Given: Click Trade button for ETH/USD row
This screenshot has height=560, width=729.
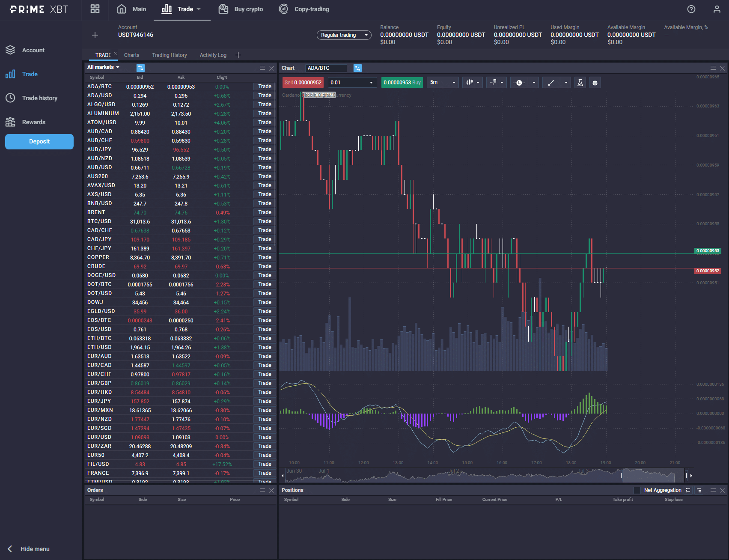Looking at the screenshot, I should [265, 347].
